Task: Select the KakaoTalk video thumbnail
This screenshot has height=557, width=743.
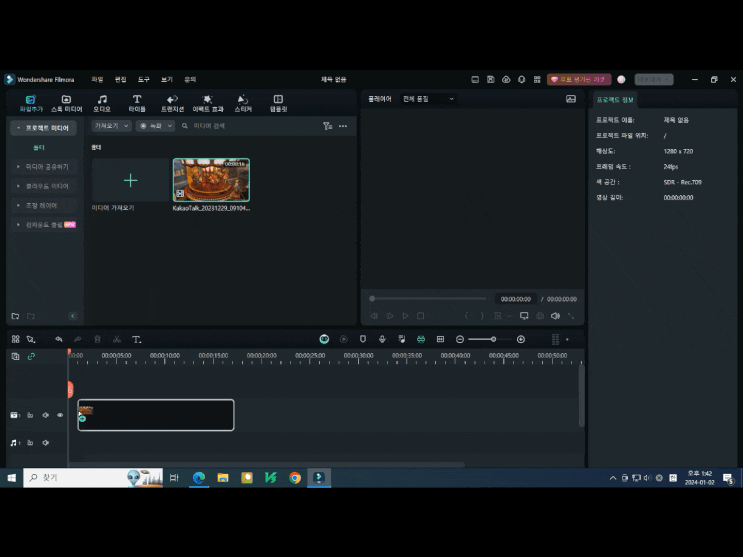Action: pos(211,180)
